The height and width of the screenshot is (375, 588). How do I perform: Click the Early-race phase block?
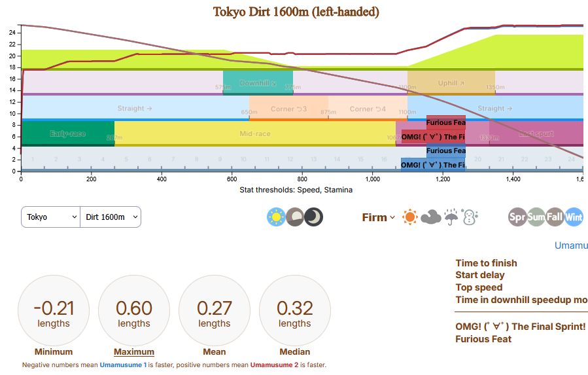tap(68, 134)
